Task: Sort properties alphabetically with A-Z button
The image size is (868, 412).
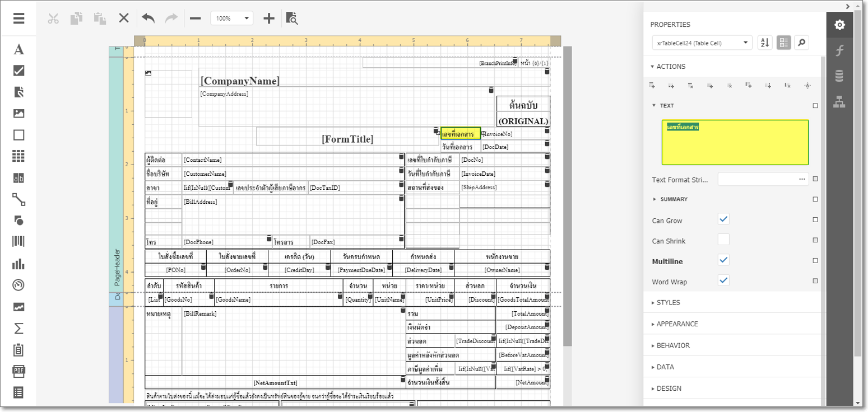Action: click(x=765, y=43)
